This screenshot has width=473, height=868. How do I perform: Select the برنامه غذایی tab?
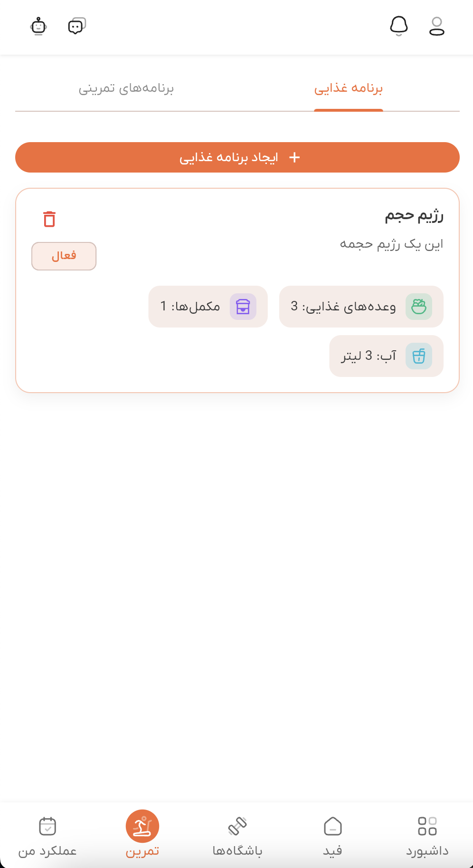click(349, 88)
